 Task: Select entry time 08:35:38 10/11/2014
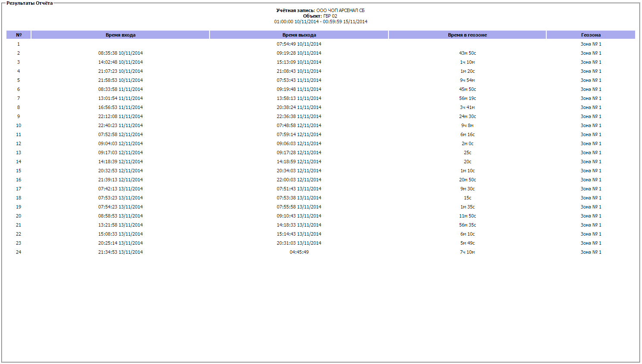click(120, 53)
